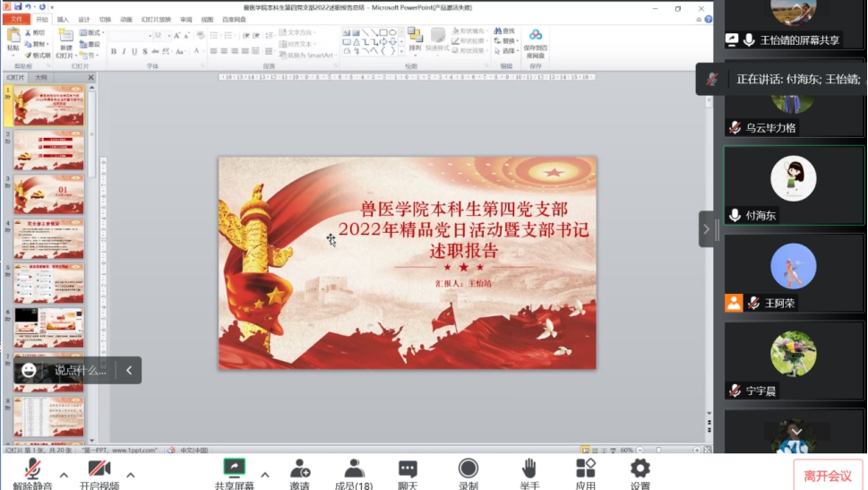Select slide 2 thumbnail in slide panel
The width and height of the screenshot is (868, 490).
coord(48,150)
